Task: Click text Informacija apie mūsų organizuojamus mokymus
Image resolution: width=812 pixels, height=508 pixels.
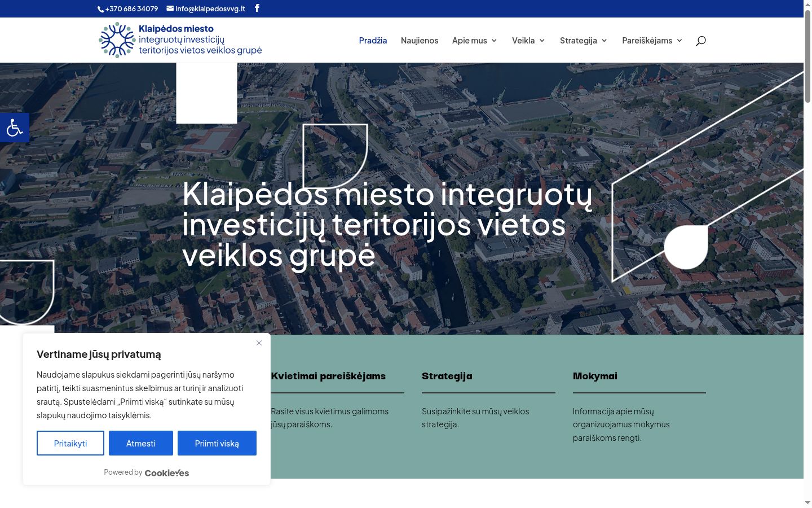Action: pyautogui.click(x=621, y=424)
